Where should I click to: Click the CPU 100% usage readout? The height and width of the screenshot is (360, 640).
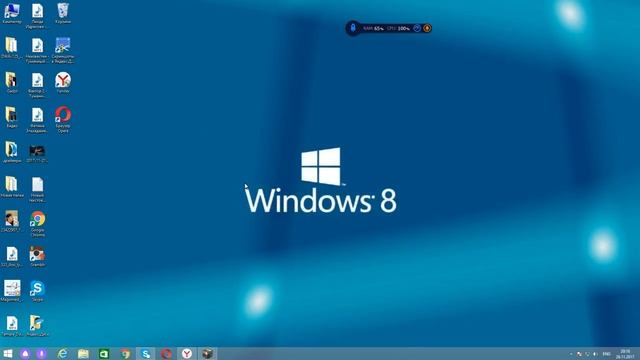pyautogui.click(x=398, y=29)
